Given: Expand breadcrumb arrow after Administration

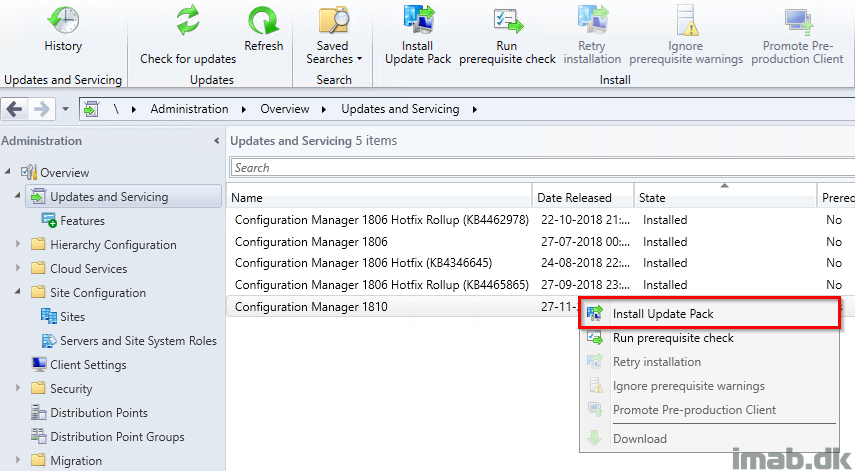Looking at the screenshot, I should (244, 110).
